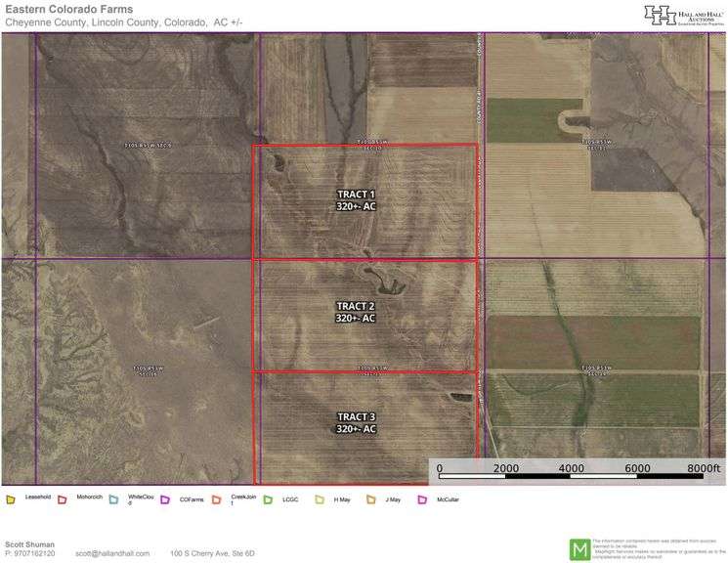Click the Cheyenne County, Lincoln County subtitle
728x563 pixels.
click(x=130, y=22)
